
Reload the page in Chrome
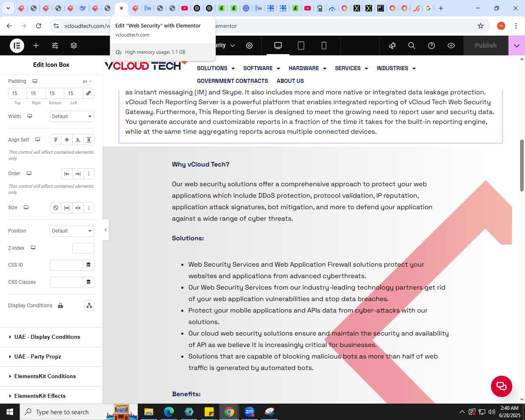[39, 26]
